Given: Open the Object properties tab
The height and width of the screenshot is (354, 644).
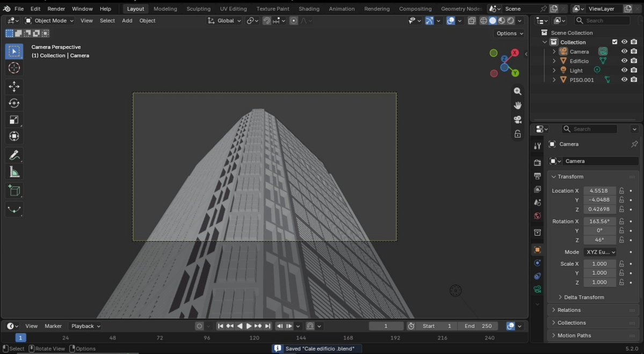Looking at the screenshot, I should tap(537, 250).
